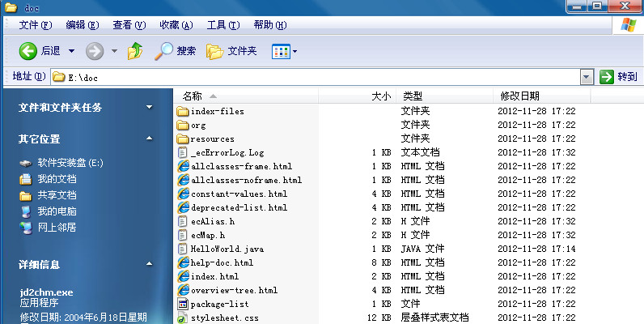Image resolution: width=644 pixels, height=324 pixels.
Task: Select the resources folder icon
Action: 182,139
